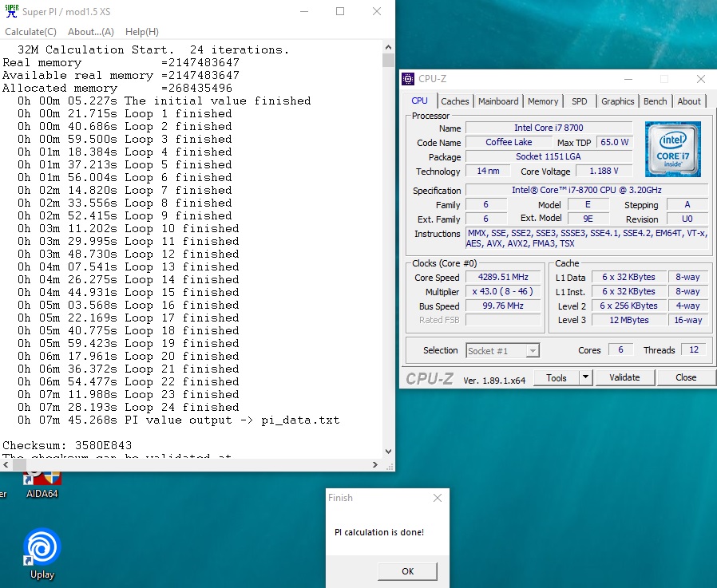
Task: Close the Finish dialog with X
Action: [x=438, y=498]
